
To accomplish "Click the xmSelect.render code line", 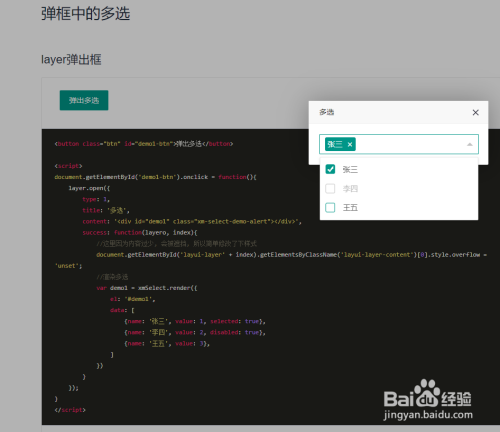I will [x=147, y=288].
